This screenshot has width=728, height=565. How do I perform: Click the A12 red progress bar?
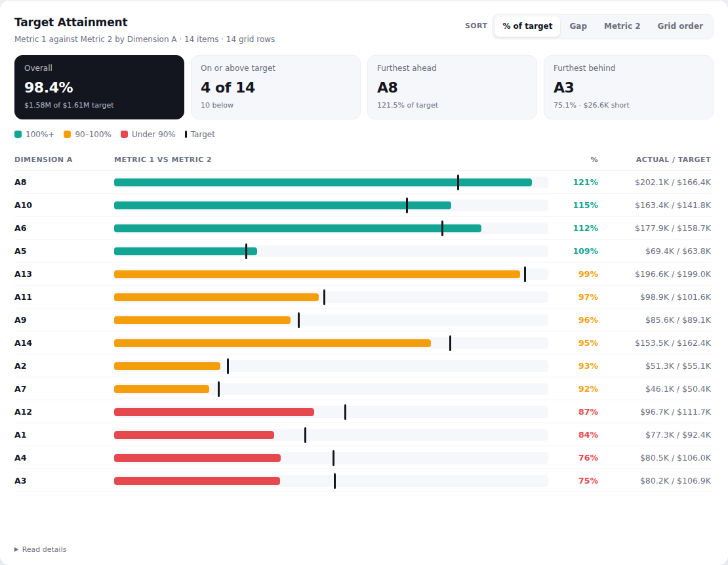coord(214,412)
